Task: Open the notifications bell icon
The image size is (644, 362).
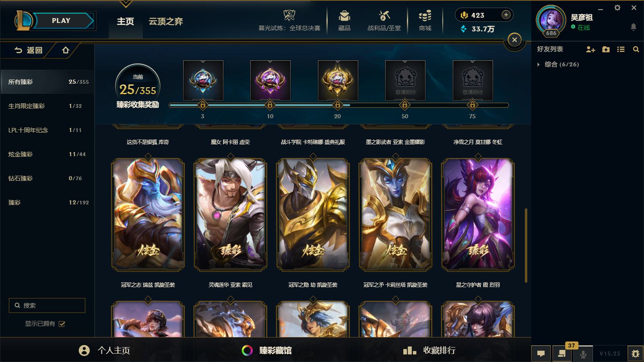Action: [633, 27]
